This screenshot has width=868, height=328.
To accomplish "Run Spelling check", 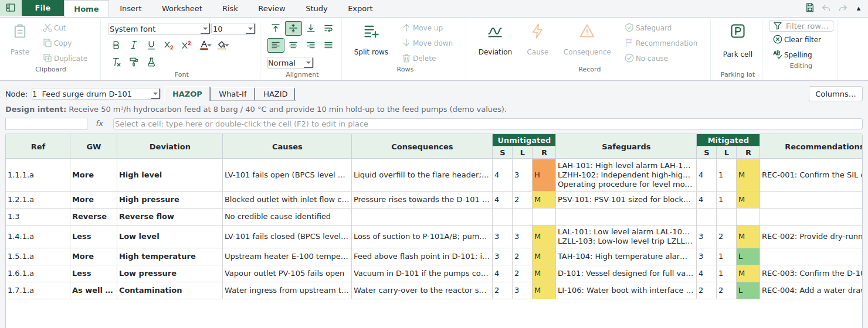I will tap(792, 54).
